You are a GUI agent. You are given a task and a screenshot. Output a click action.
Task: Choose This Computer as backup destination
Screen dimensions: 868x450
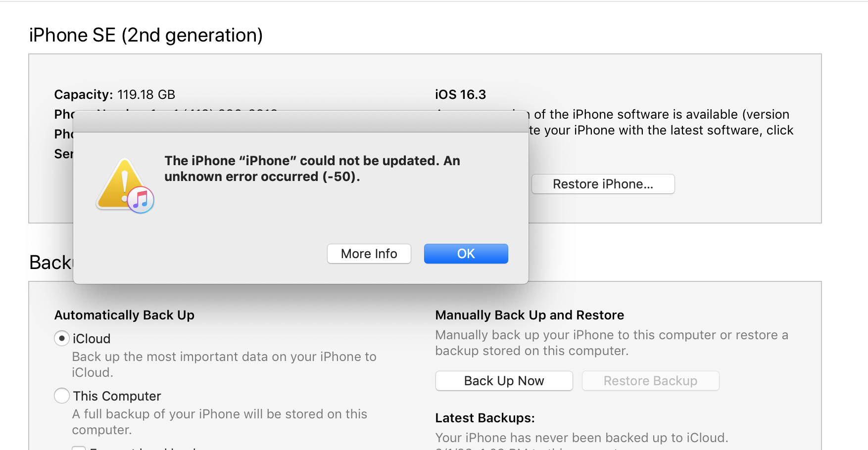point(61,396)
